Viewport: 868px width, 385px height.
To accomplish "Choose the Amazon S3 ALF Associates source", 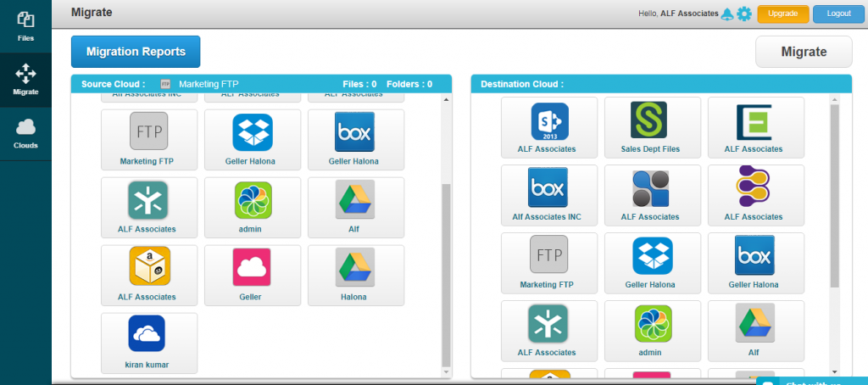I will coord(149,276).
